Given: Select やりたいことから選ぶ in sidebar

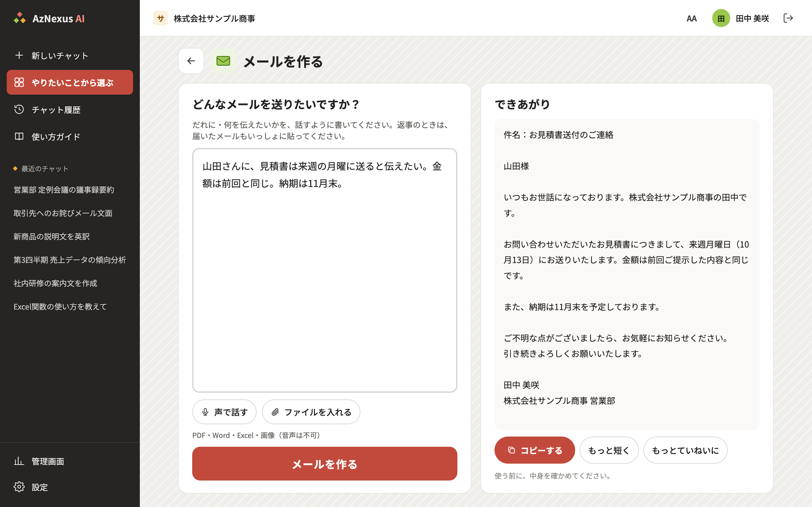Looking at the screenshot, I should (70, 82).
